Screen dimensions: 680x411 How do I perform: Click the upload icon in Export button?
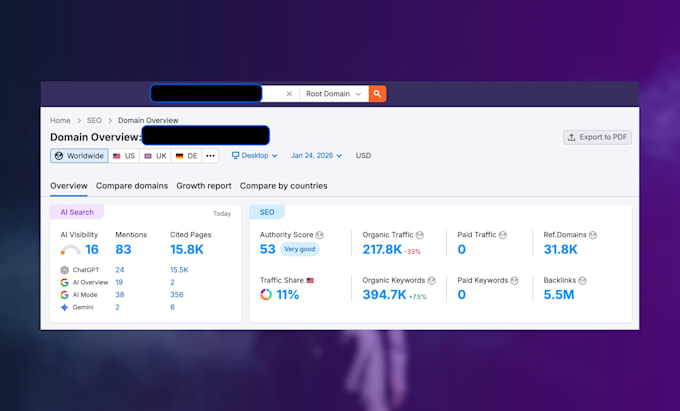tap(572, 137)
